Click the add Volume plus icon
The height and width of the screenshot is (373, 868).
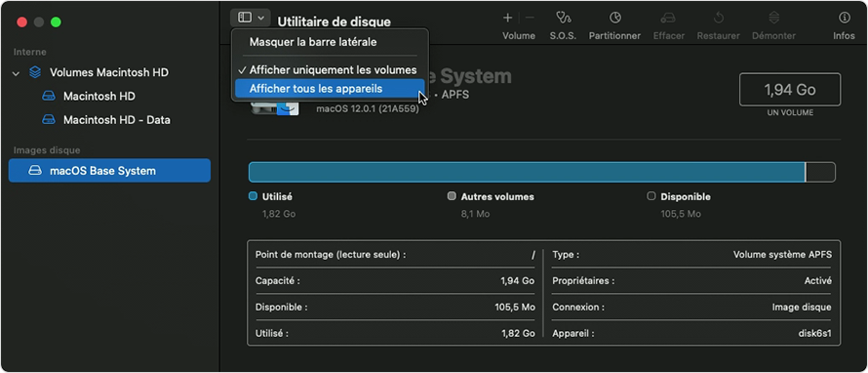point(507,18)
